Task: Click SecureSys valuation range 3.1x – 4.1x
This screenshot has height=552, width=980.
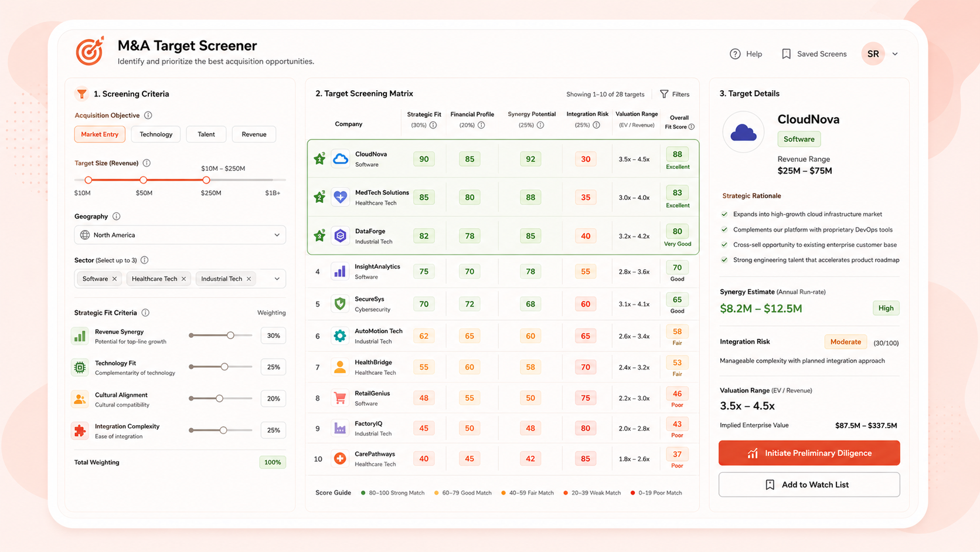Action: point(634,304)
